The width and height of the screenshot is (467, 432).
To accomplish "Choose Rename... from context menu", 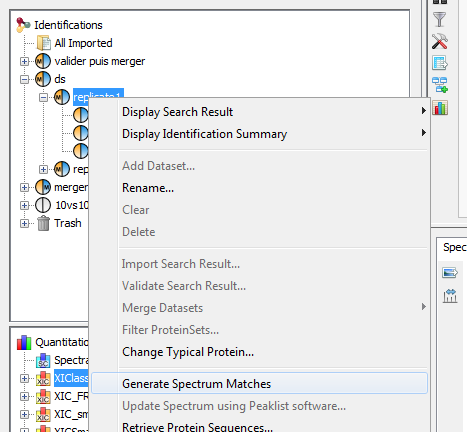I will click(x=259, y=188).
